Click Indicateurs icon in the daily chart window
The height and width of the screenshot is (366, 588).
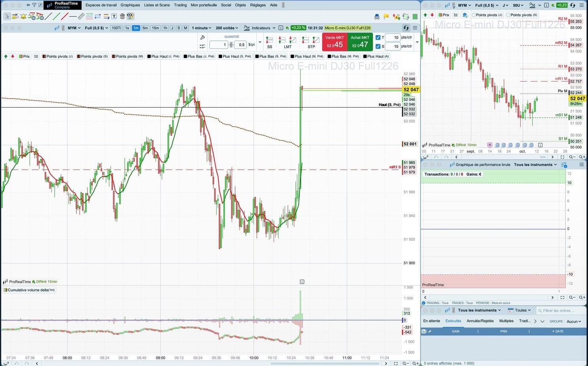point(532,5)
